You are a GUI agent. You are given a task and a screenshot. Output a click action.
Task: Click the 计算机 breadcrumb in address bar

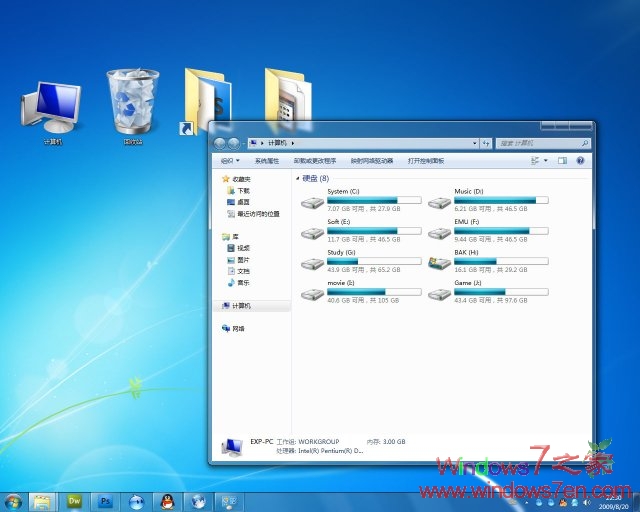click(277, 143)
